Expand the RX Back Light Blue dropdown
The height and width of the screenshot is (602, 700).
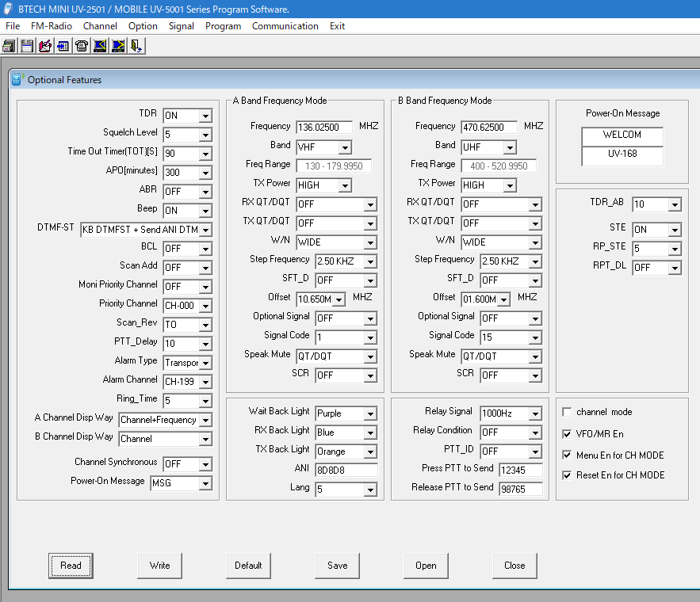[x=370, y=432]
